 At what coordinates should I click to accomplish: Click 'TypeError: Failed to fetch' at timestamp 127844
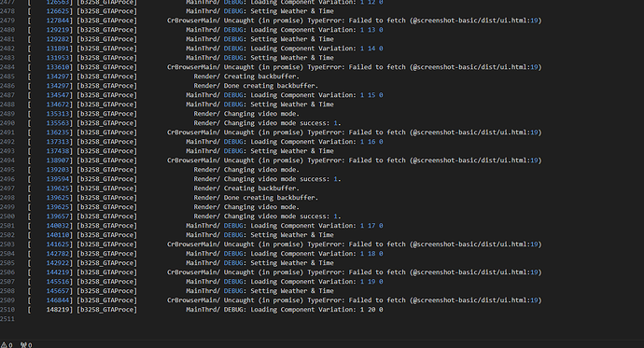point(357,21)
